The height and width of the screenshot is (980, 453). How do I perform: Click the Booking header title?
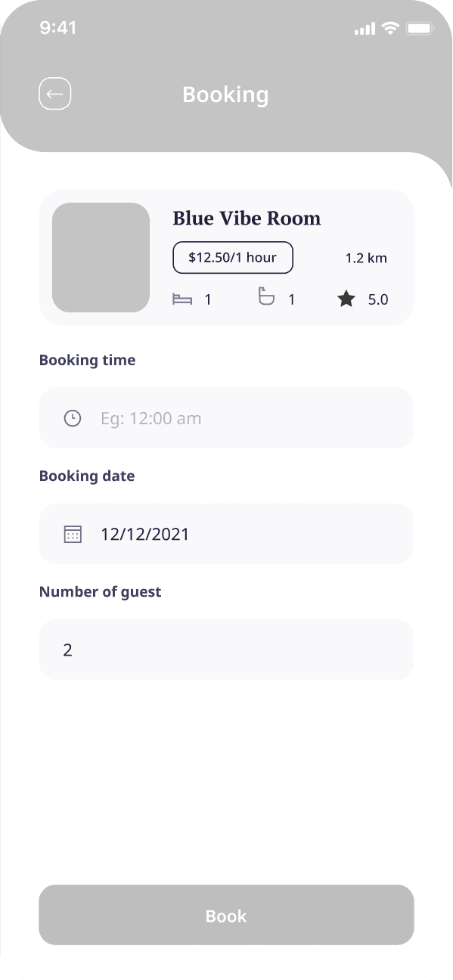[x=225, y=94]
